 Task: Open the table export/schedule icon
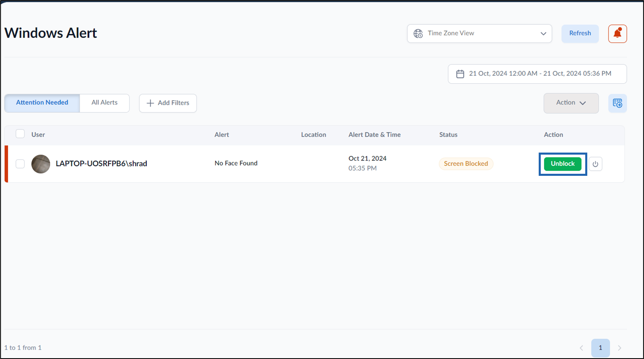[617, 103]
